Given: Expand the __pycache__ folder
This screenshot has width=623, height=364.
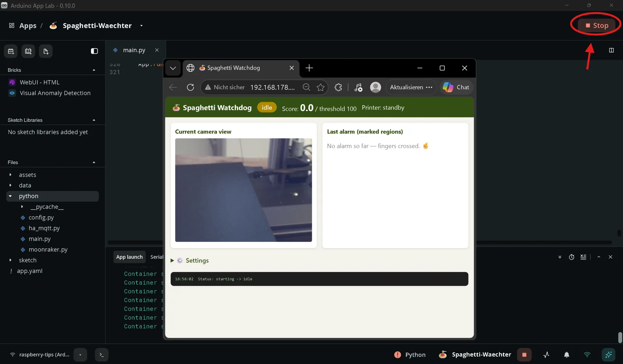Looking at the screenshot, I should click(22, 207).
